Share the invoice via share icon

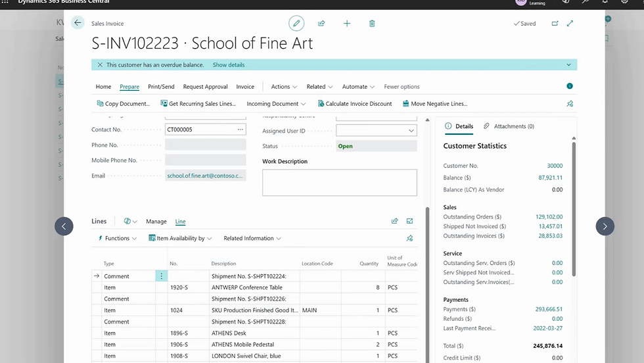321,24
